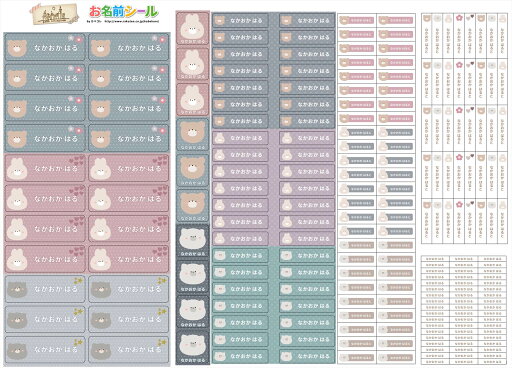Click the topmost left small grey rabbit mini label

tap(357, 132)
